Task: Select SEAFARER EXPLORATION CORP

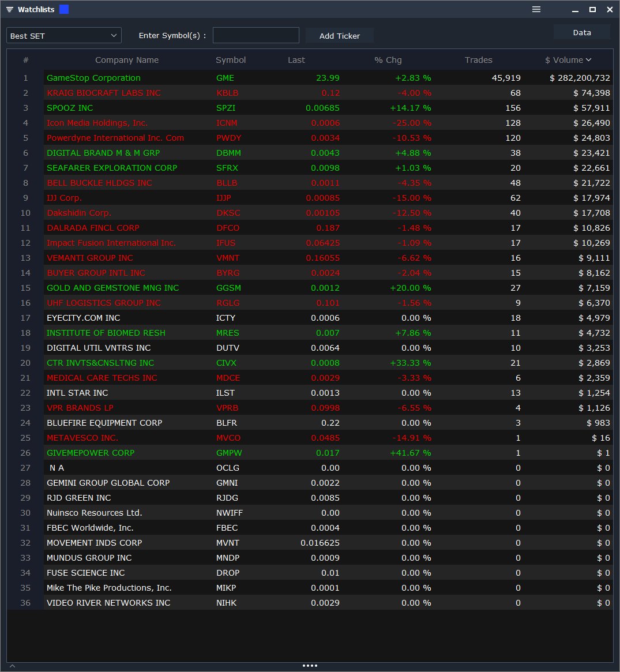Action: [112, 168]
